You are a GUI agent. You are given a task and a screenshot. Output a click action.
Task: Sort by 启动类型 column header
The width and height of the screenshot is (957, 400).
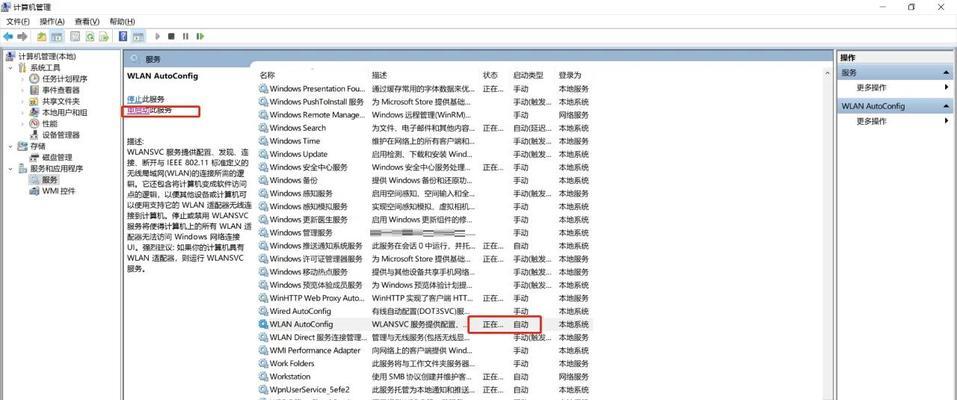pos(528,75)
